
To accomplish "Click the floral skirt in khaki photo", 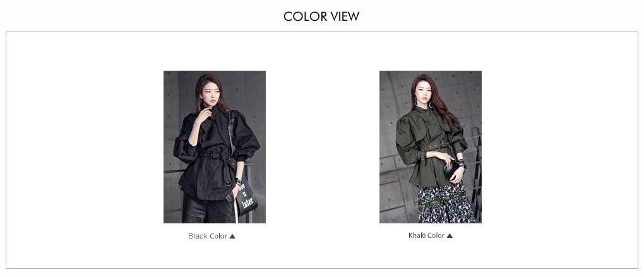I will coord(446,204).
